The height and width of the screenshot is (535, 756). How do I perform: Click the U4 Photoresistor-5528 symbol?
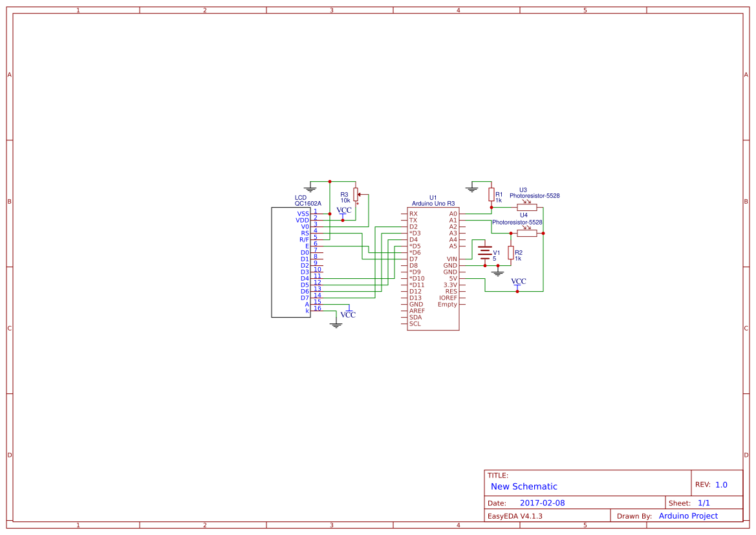(526, 233)
